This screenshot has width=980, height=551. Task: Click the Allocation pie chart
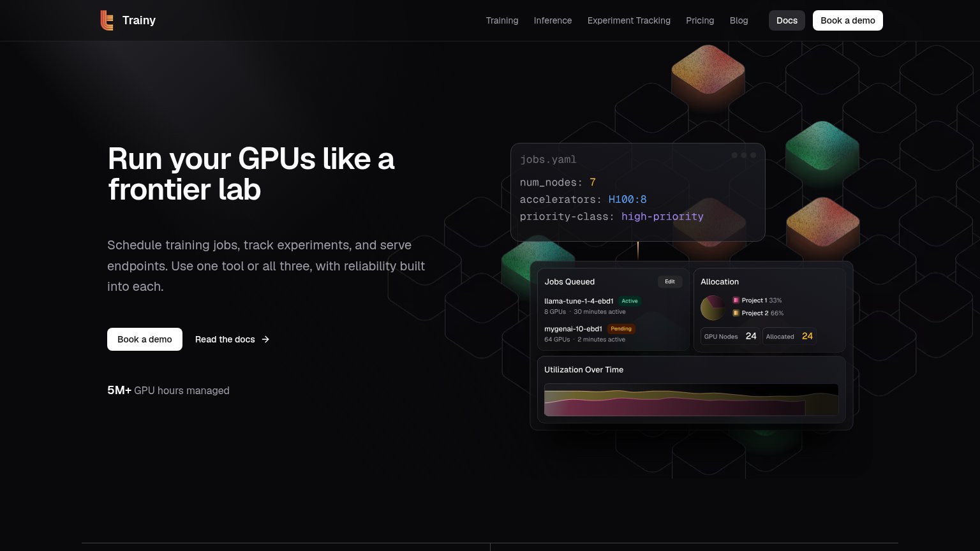(713, 307)
